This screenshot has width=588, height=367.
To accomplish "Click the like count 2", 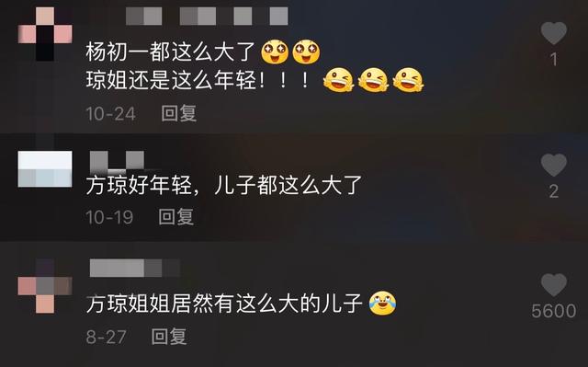I will (554, 191).
